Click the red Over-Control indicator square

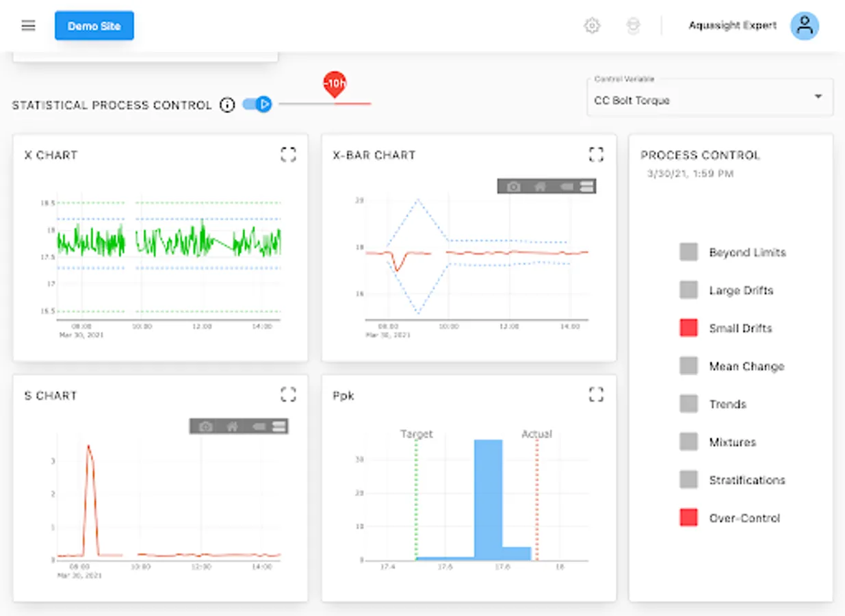click(x=688, y=518)
